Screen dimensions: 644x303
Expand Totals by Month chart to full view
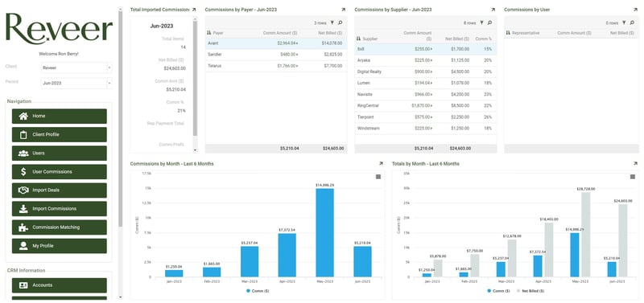[635, 164]
